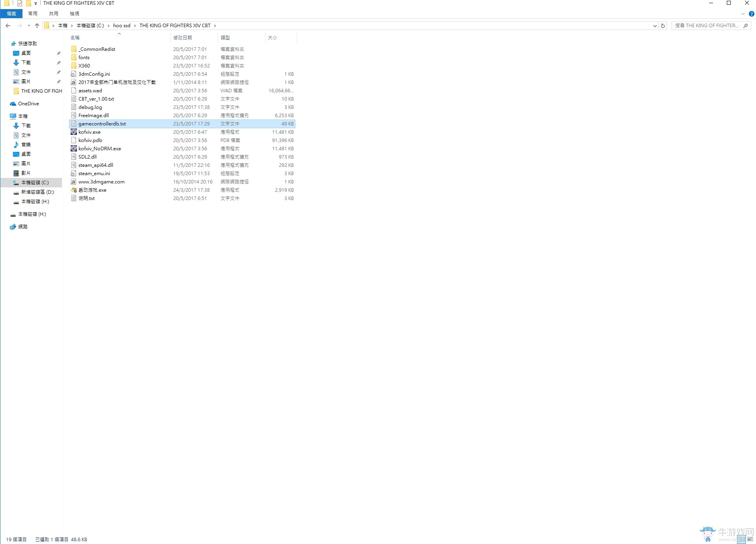The height and width of the screenshot is (544, 756).
Task: Open the address bar history dropdown
Action: (x=655, y=26)
